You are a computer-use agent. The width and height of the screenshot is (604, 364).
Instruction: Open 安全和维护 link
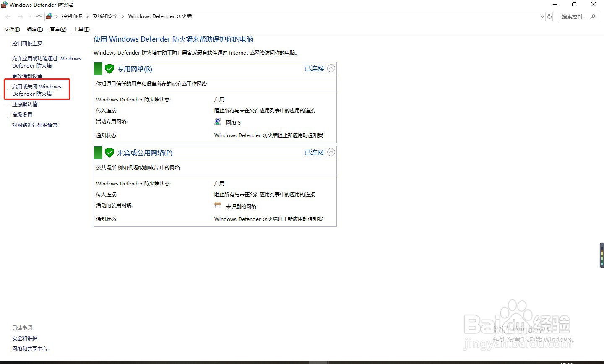pos(25,338)
